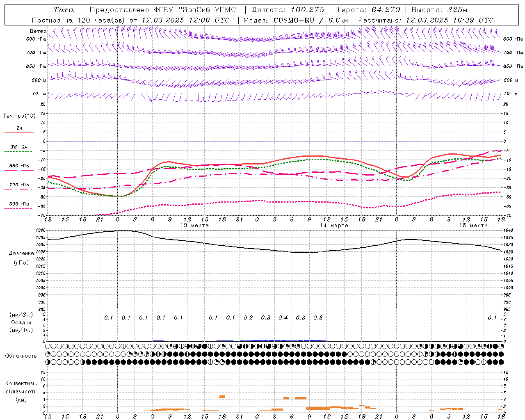The height and width of the screenshot is (420, 525).
Task: Click the 0.4 precipitation value
Action: tap(283, 317)
